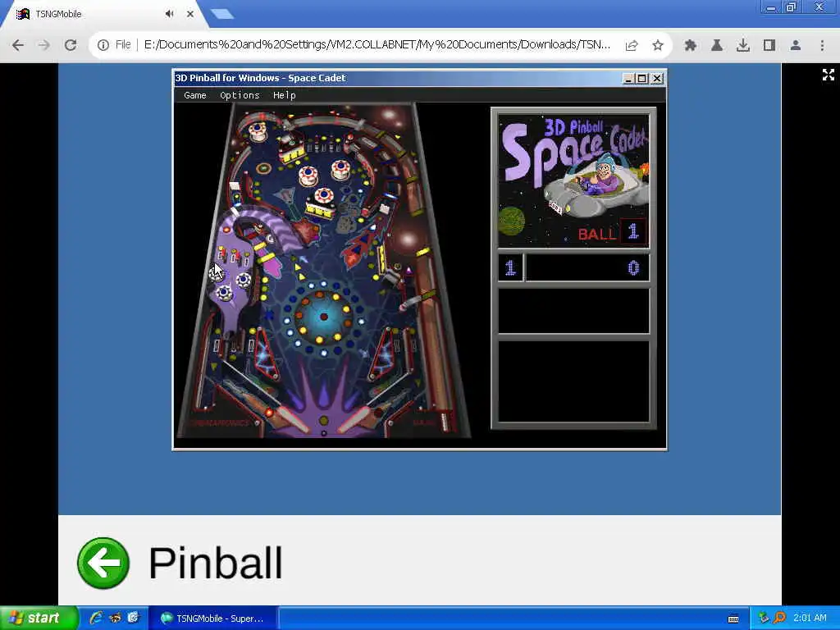Viewport: 840px width, 630px height.
Task: Go back with browser back arrow
Action: coord(18,46)
